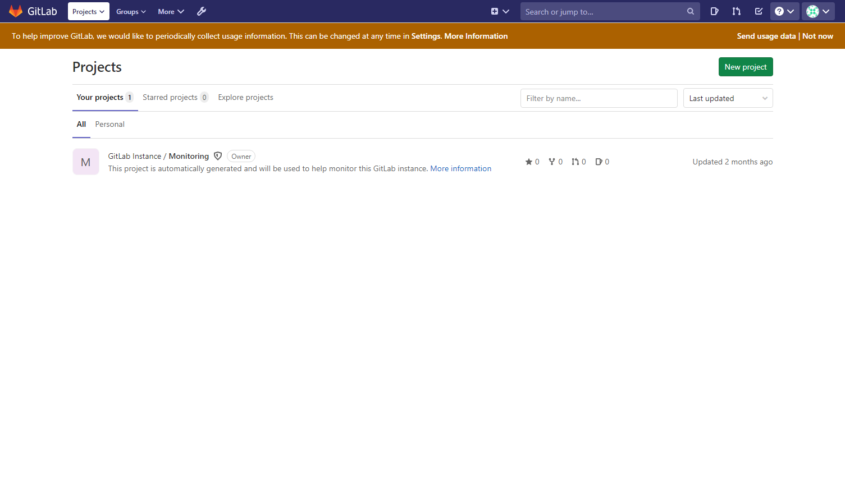The image size is (845, 504).
Task: Click the GitLab fox logo
Action: tap(16, 11)
